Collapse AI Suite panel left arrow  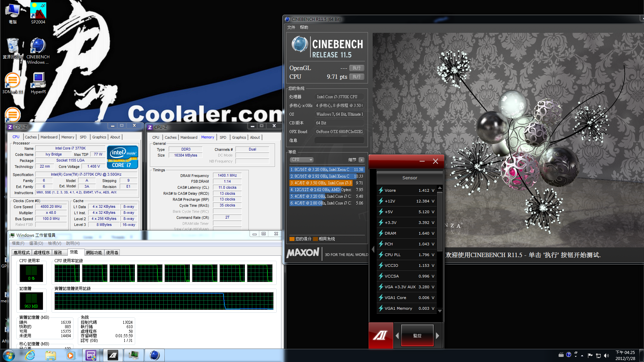click(x=373, y=249)
